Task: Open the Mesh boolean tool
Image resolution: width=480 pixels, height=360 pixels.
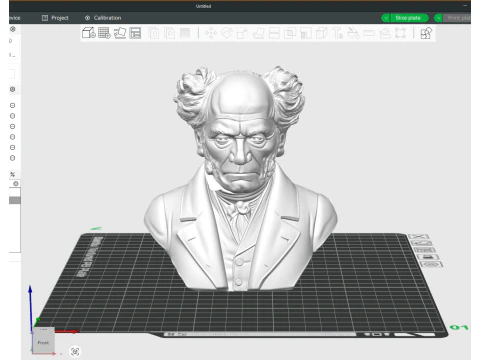Action: coord(290,33)
